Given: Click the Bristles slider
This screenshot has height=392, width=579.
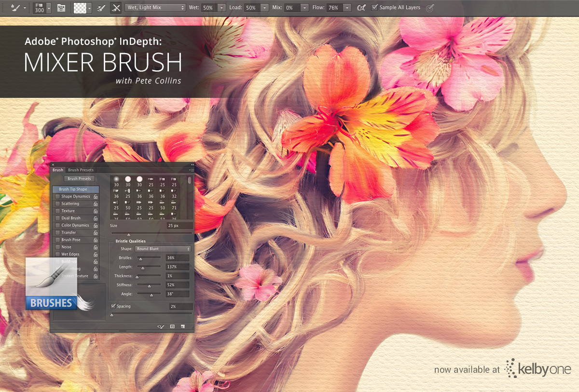Looking at the screenshot, I should point(149,258).
